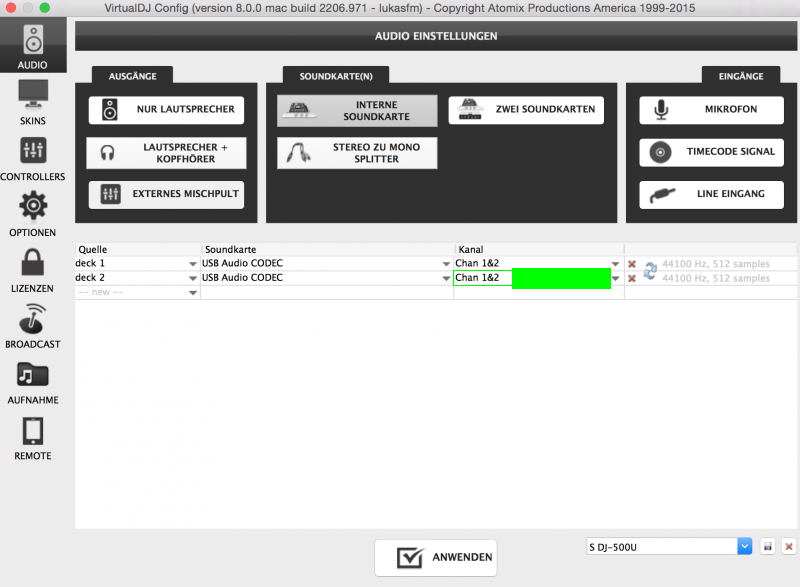Open the OPTIONEN gear section
Screen dimensions: 800x587
coord(33,214)
